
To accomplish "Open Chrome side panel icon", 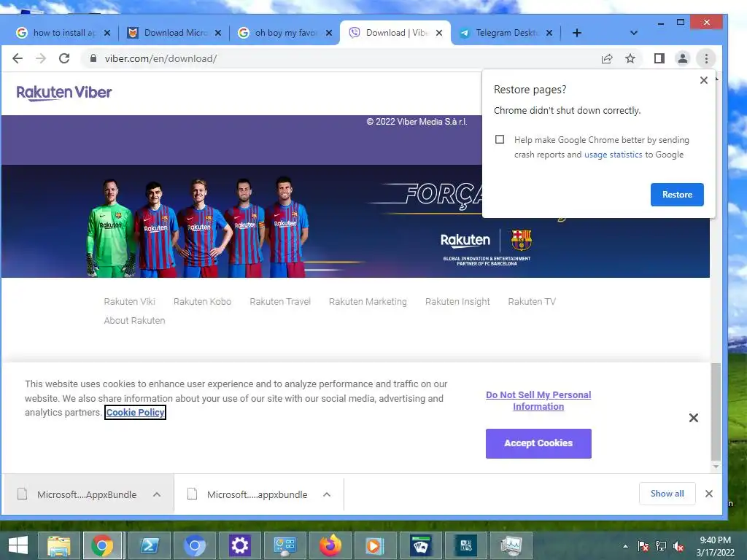I will click(659, 58).
